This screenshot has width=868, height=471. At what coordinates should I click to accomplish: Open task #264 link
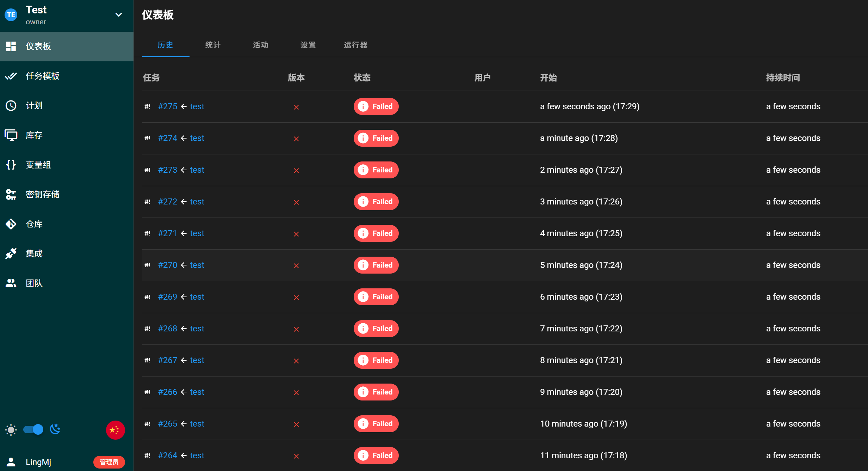(168, 455)
